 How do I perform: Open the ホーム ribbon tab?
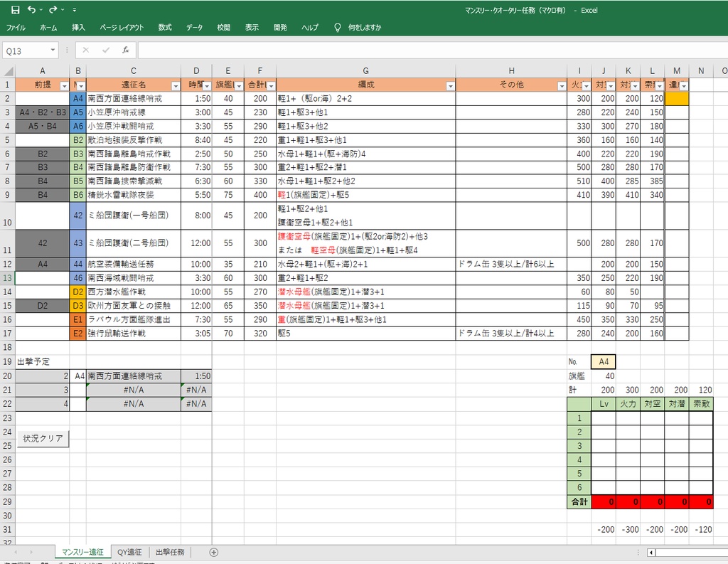coord(48,28)
